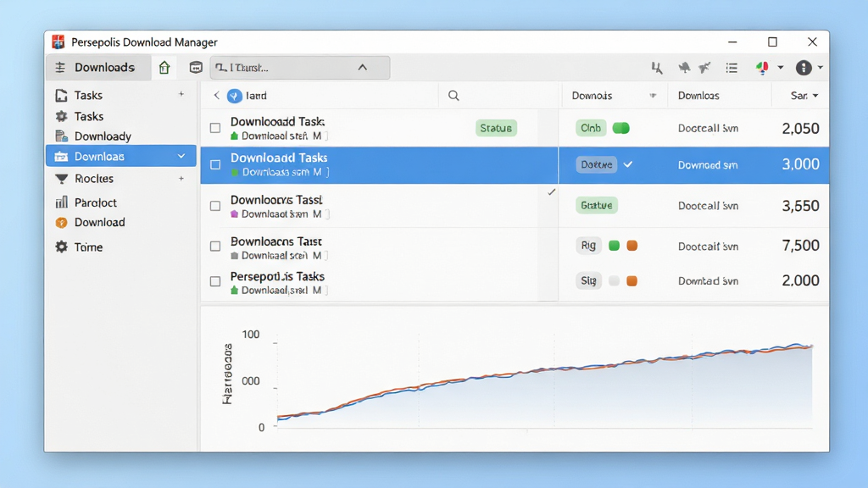Click the magnifier search icon in header row
Image resolution: width=868 pixels, height=488 pixels.
click(x=453, y=96)
